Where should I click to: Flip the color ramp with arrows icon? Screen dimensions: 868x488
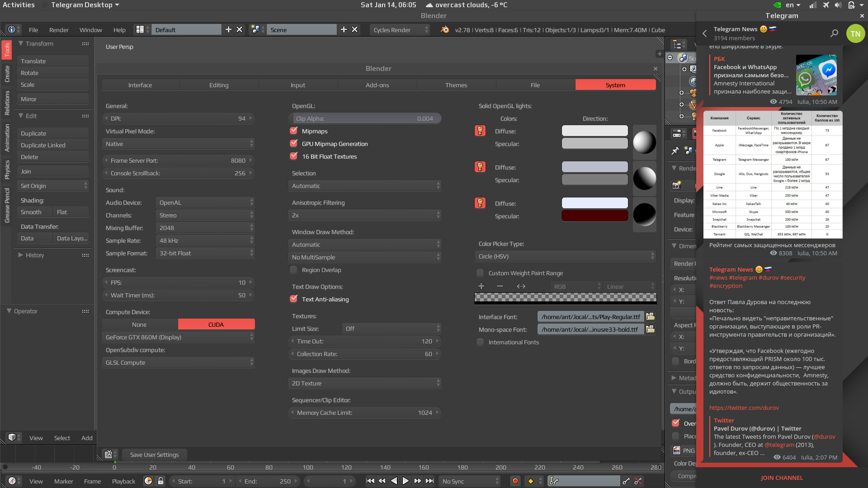pyautogui.click(x=521, y=286)
